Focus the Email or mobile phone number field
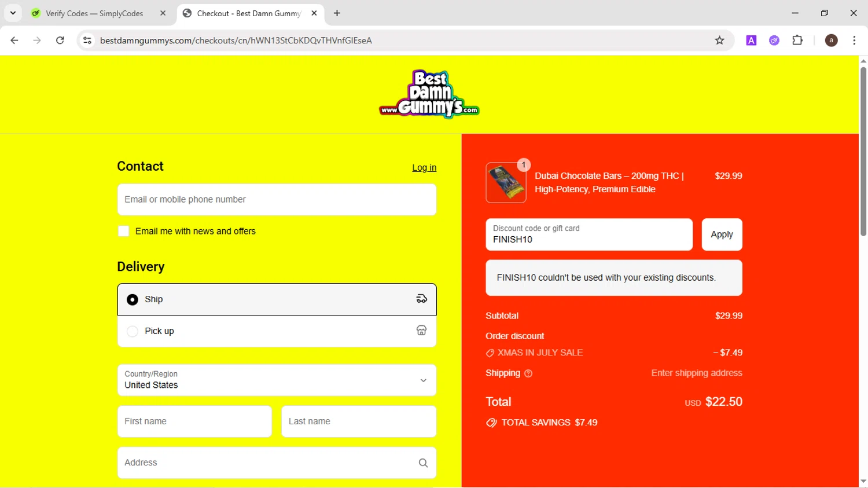The width and height of the screenshot is (868, 488). [x=277, y=200]
